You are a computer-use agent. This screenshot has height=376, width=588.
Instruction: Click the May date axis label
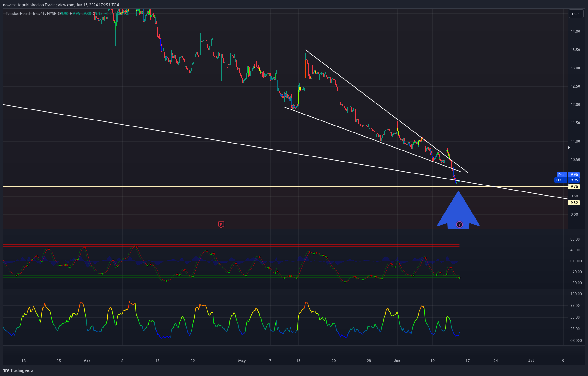[242, 361]
